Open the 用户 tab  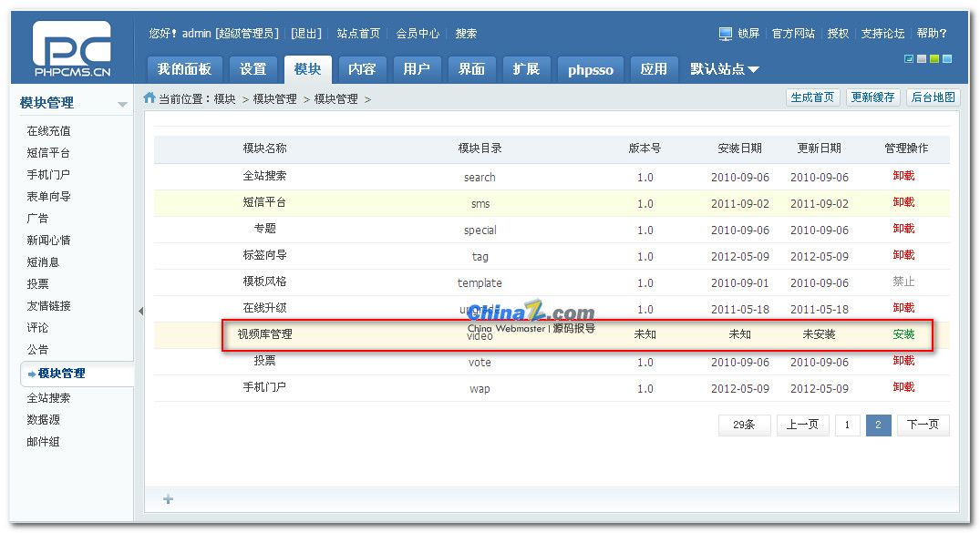click(417, 69)
